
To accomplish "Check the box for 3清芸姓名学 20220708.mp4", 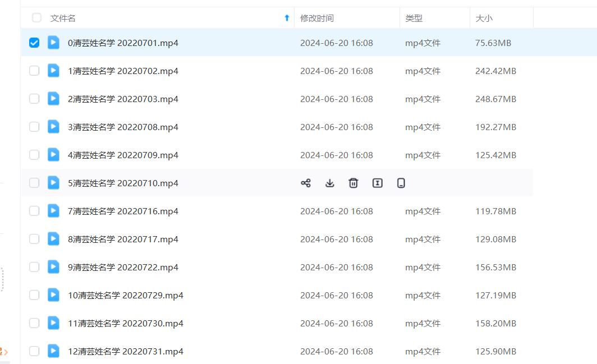I will (x=34, y=127).
